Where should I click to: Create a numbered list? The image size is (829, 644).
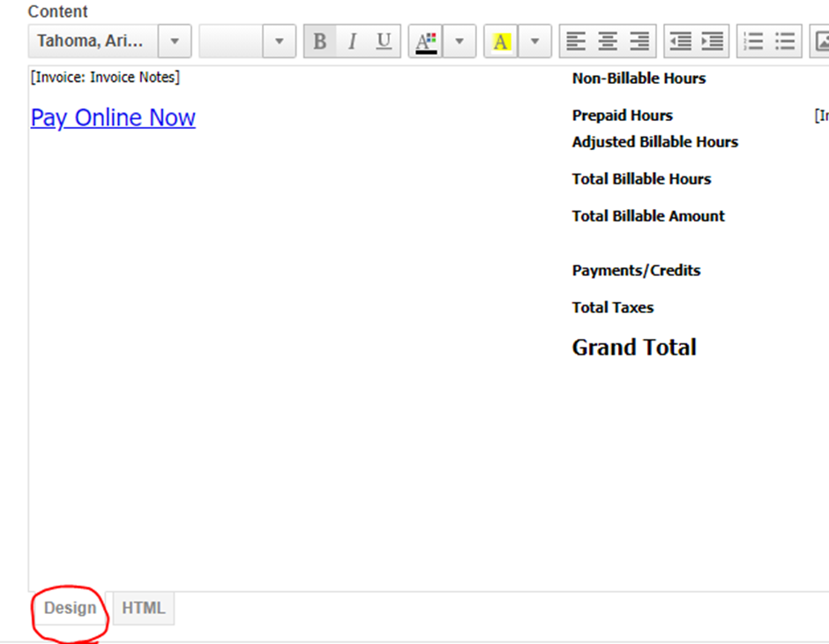[755, 41]
